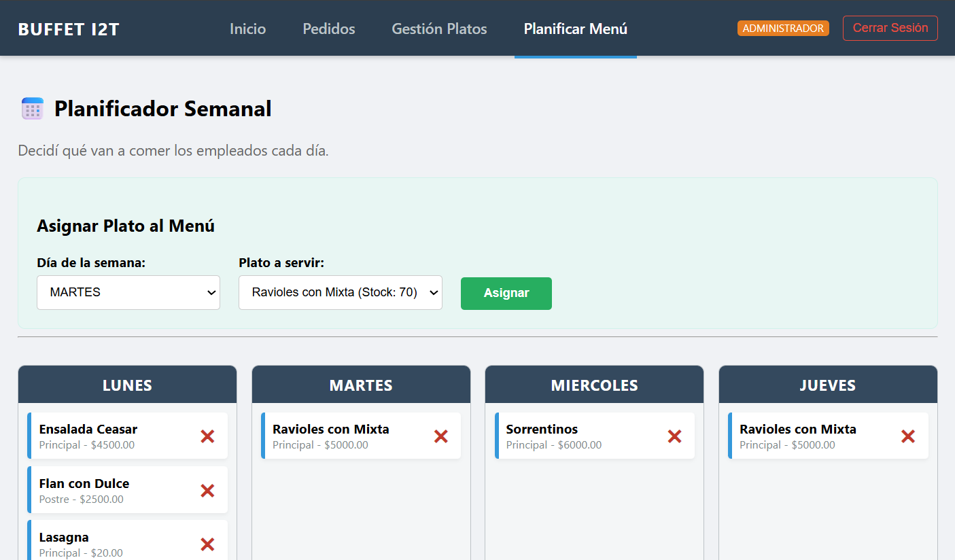This screenshot has width=955, height=560.
Task: Open the Pedidos section
Action: pos(329,29)
